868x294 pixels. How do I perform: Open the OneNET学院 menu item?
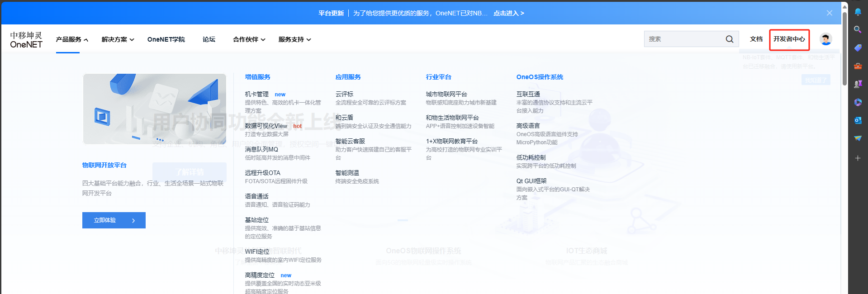click(x=166, y=39)
